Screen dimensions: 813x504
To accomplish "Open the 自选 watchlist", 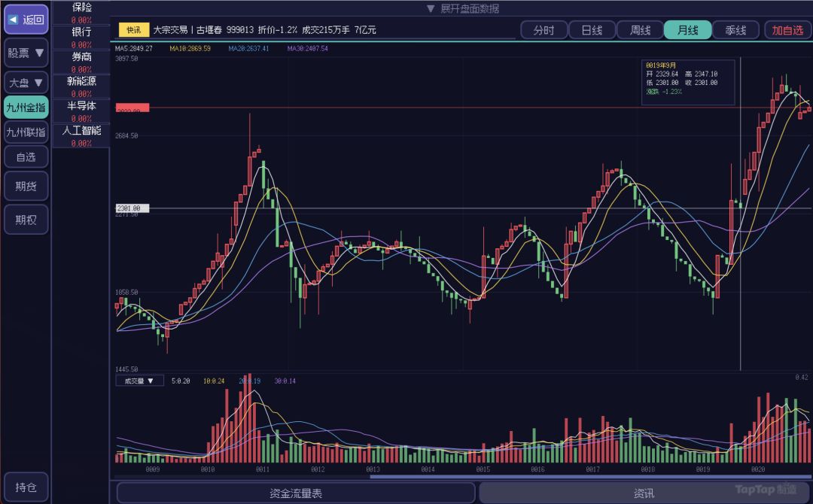I will pyautogui.click(x=26, y=157).
